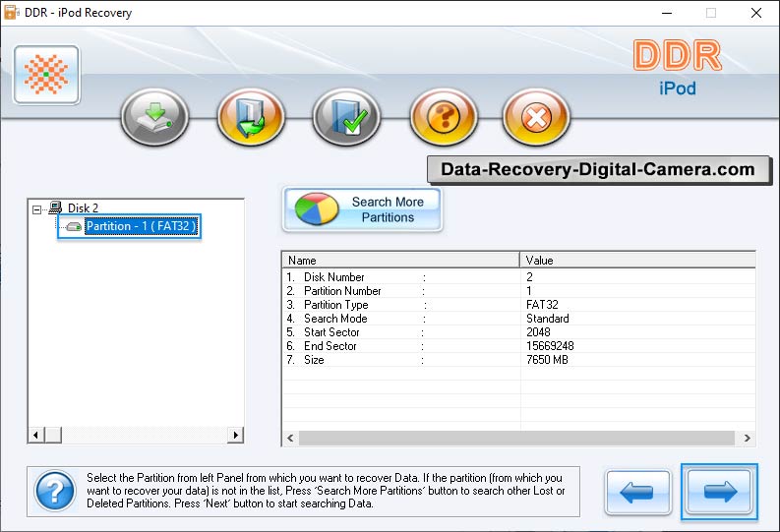Click the value 'FAT32' in table
This screenshot has height=532, width=780.
tap(542, 305)
